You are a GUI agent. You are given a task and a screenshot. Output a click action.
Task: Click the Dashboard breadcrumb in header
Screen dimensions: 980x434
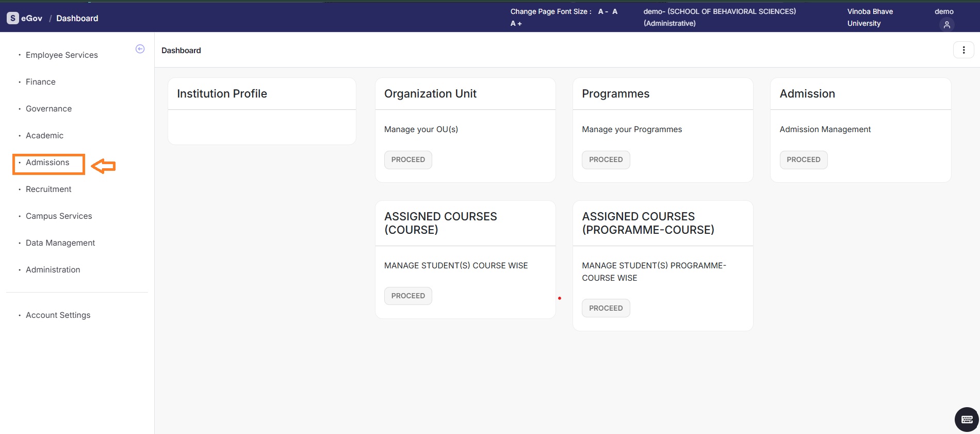[x=77, y=19]
